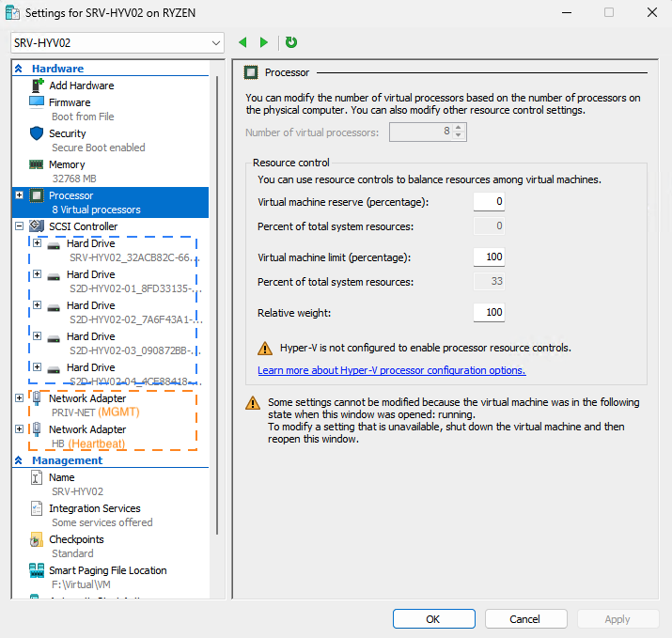Select the Add Hardware icon

37,86
